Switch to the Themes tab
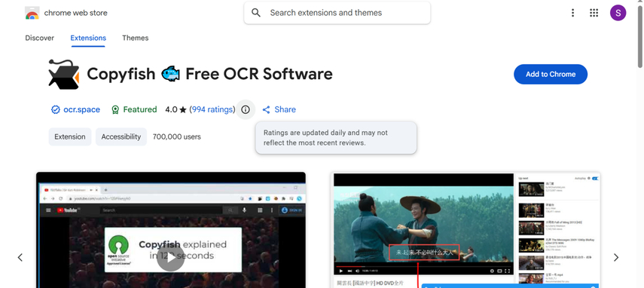The height and width of the screenshot is (288, 644). (x=135, y=38)
